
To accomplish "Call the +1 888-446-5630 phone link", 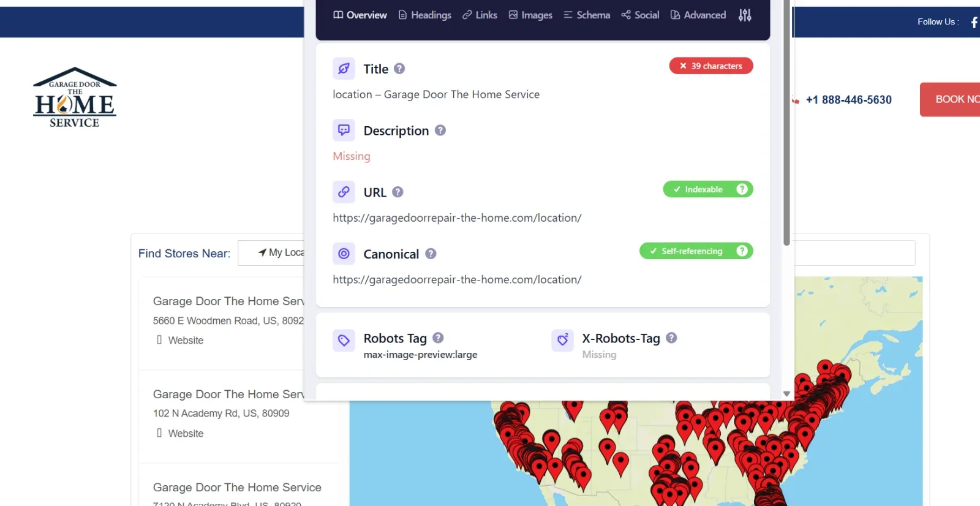I will [x=848, y=100].
